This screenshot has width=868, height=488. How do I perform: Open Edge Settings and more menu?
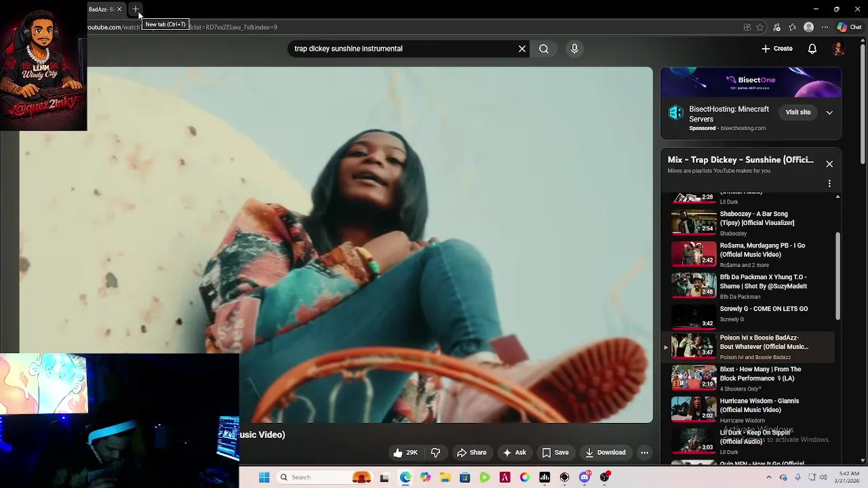[x=825, y=27]
